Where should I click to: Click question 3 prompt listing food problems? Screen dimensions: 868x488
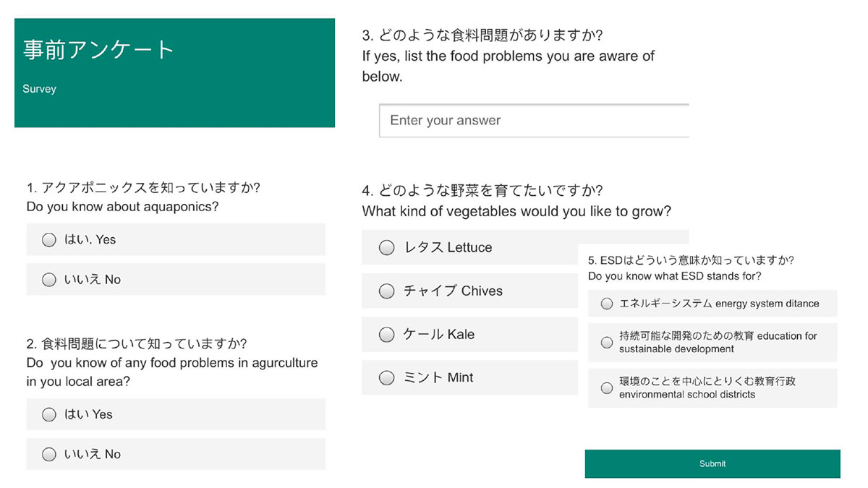[x=509, y=56]
